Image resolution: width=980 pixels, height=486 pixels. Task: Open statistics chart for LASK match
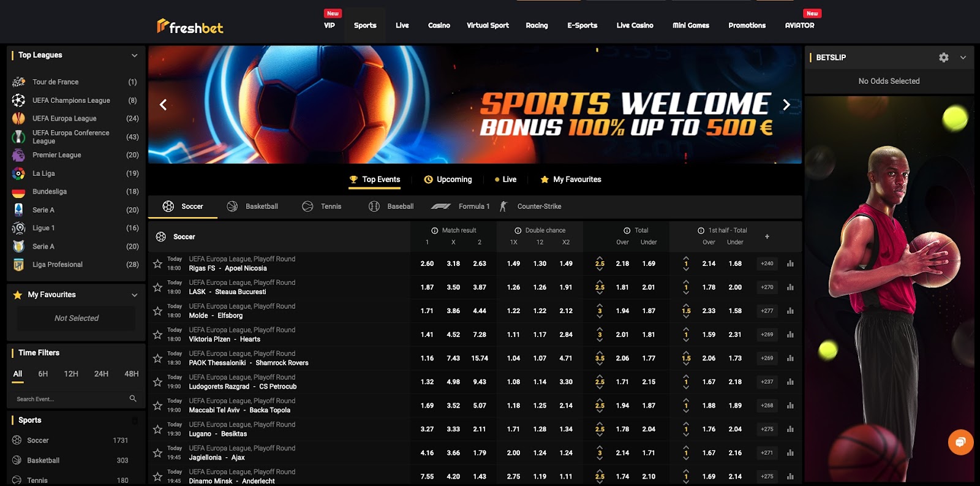(790, 287)
